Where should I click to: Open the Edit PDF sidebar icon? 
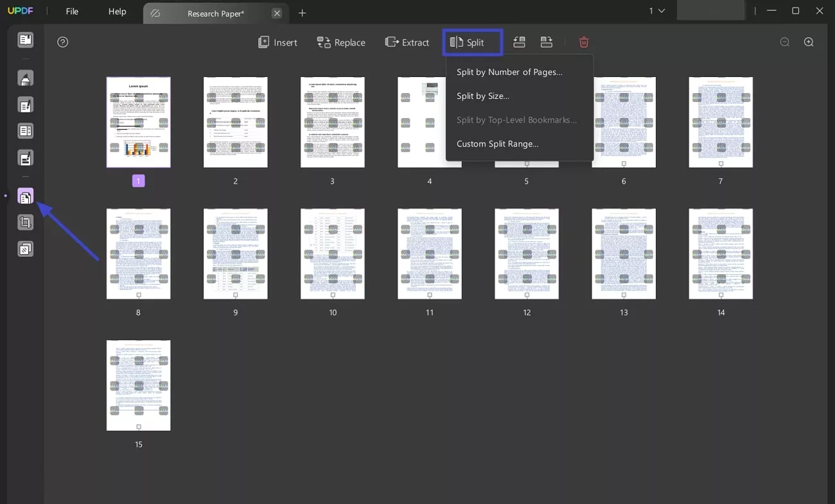(x=25, y=105)
